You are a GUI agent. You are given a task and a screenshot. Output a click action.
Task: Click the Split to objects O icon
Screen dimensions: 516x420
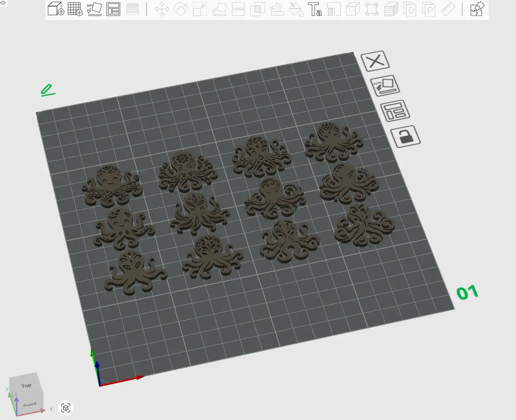point(410,9)
